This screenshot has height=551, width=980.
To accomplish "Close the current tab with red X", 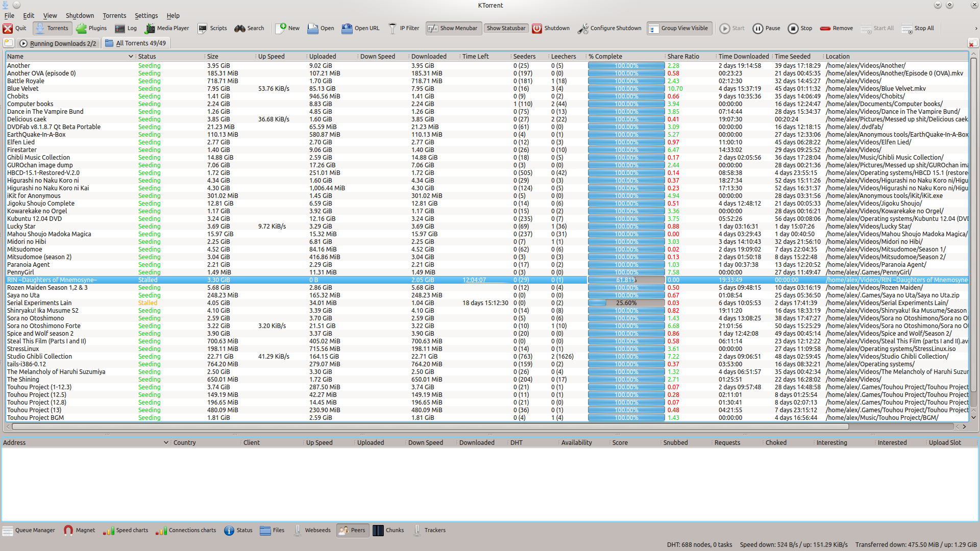I will tap(973, 43).
